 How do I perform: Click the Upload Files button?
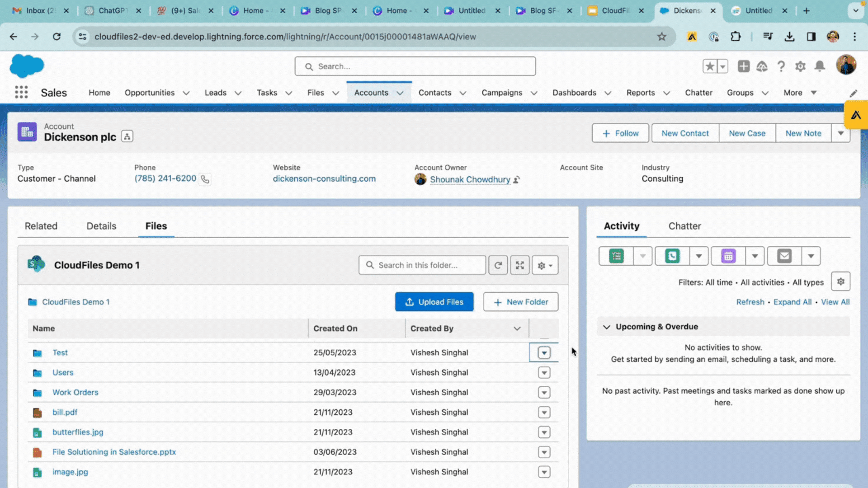point(434,302)
